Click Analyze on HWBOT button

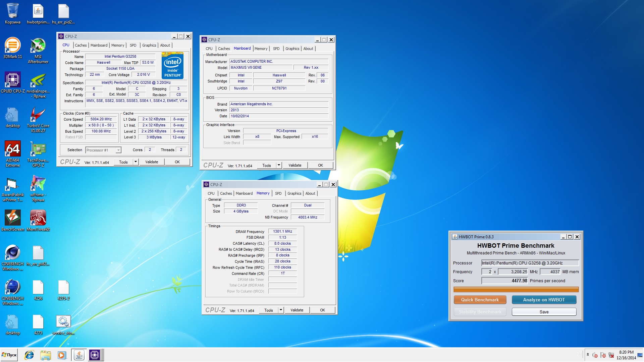544,300
